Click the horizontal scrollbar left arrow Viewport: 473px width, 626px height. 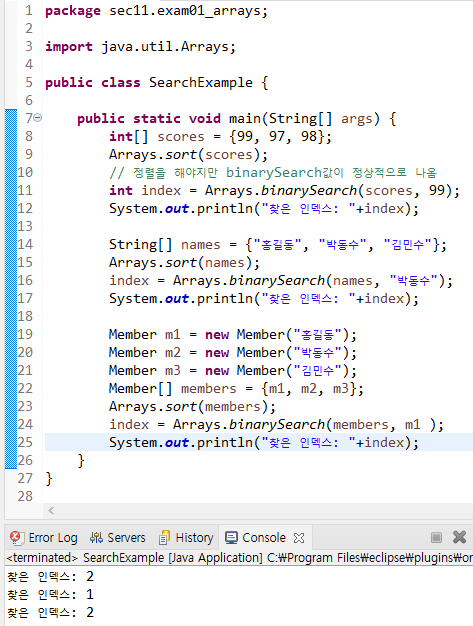coord(51,510)
